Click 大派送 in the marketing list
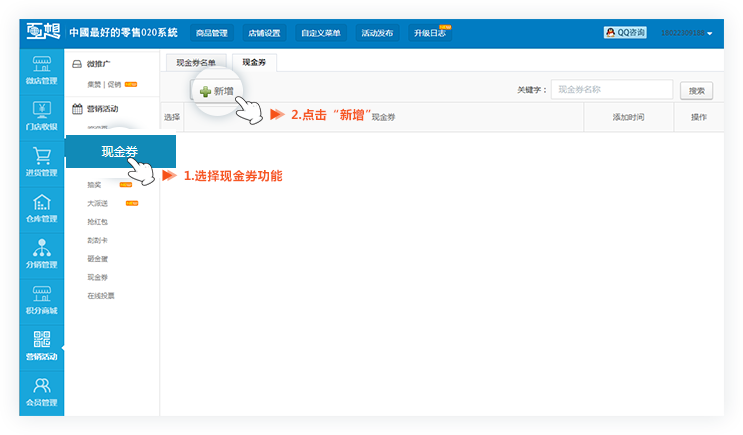This screenshot has height=435, width=743. click(x=99, y=203)
